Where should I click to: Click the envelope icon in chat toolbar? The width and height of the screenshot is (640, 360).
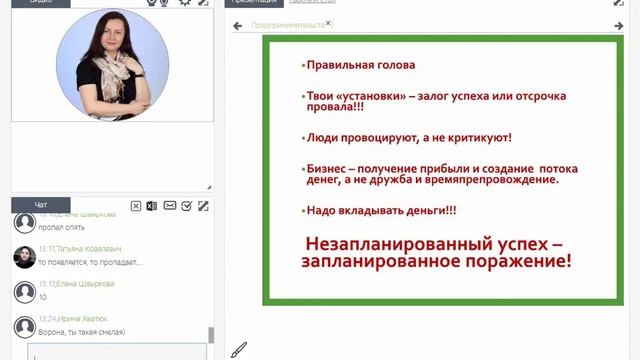click(170, 205)
